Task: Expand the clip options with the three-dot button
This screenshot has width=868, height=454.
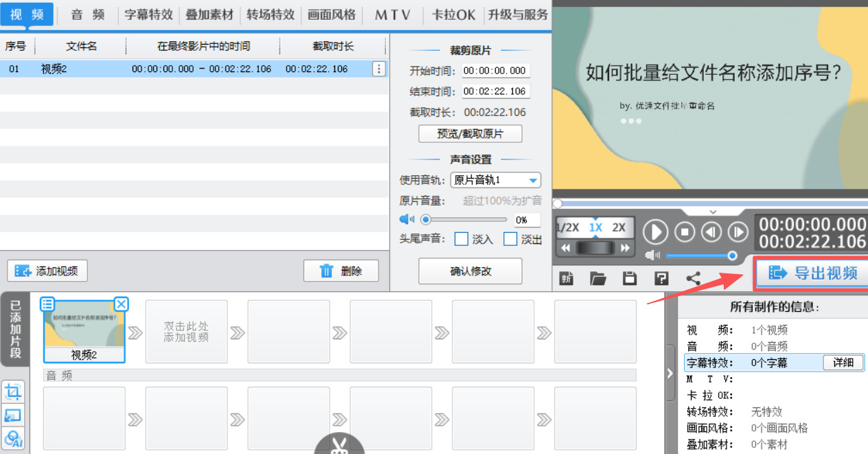Action: click(x=379, y=69)
